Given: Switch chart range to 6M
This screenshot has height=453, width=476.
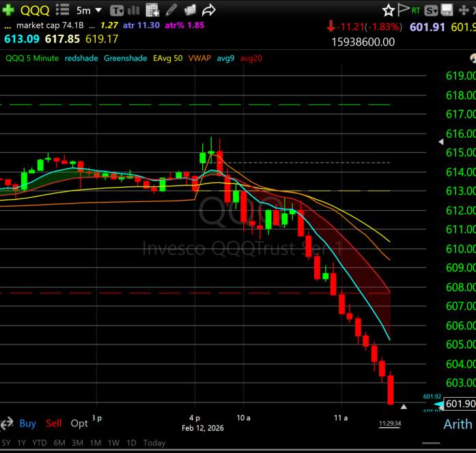Looking at the screenshot, I should (59, 443).
